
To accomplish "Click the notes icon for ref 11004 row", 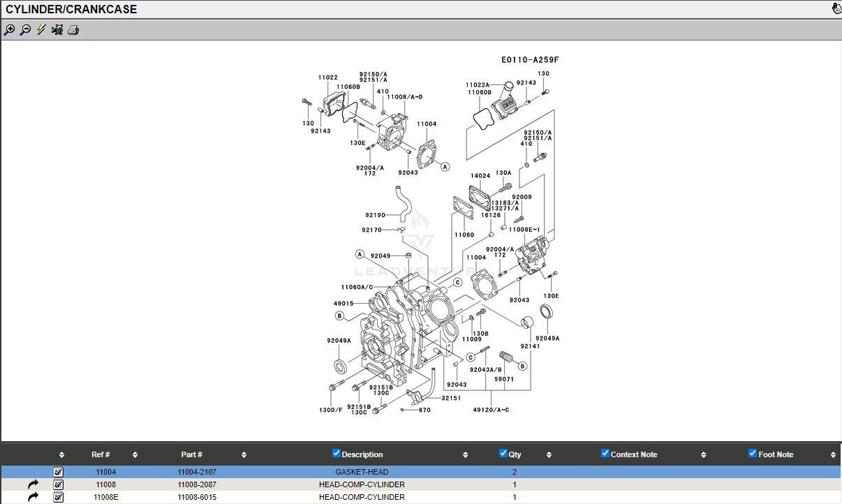I will coord(59,472).
